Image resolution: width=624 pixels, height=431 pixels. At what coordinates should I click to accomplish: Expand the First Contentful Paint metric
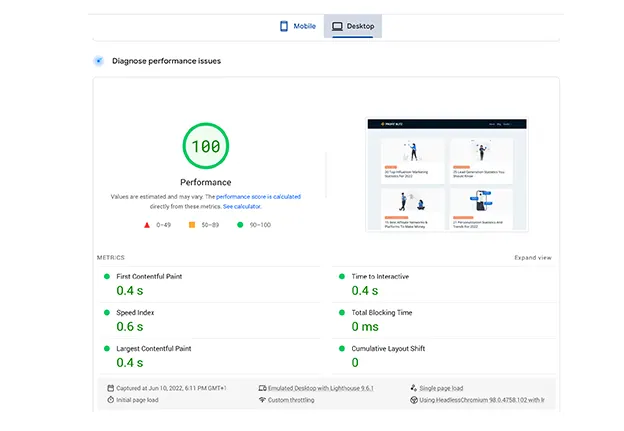coord(210,284)
